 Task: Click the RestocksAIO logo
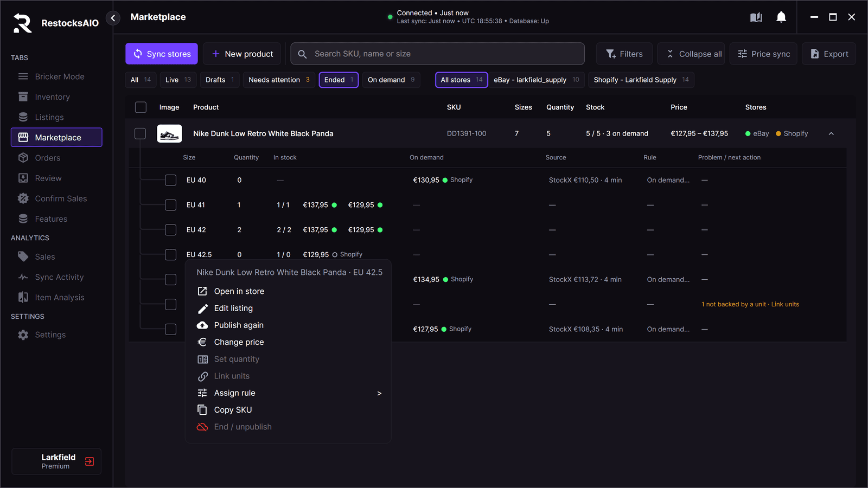click(23, 23)
